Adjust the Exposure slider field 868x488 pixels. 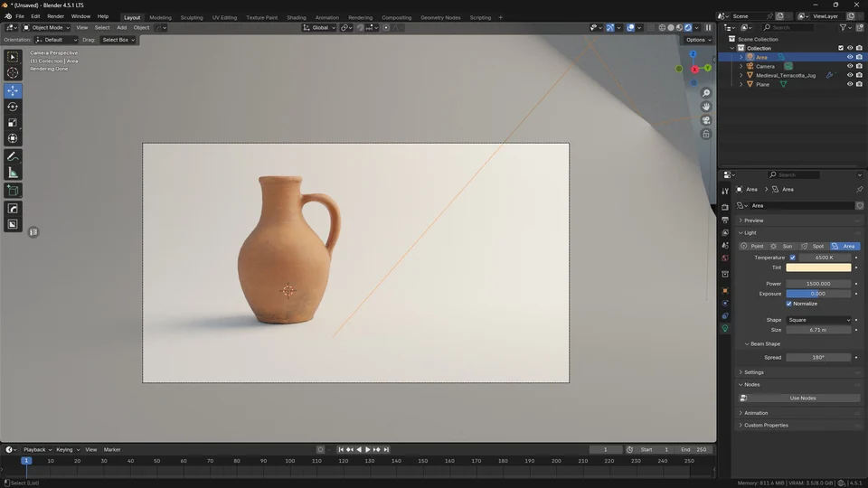[x=819, y=294]
